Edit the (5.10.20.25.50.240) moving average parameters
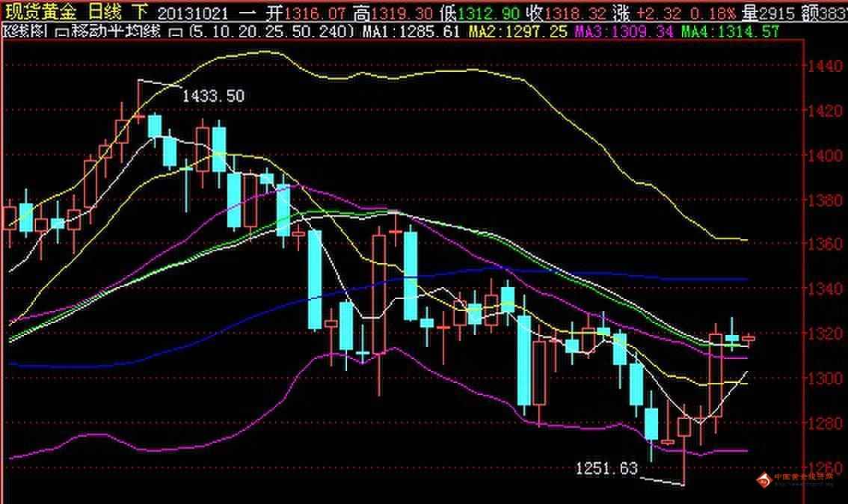 pos(272,31)
